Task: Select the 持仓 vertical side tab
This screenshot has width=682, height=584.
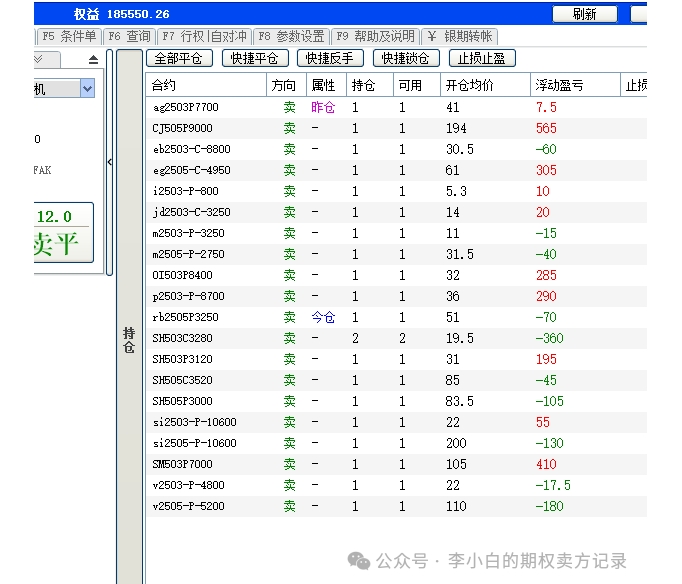Action: (x=129, y=340)
